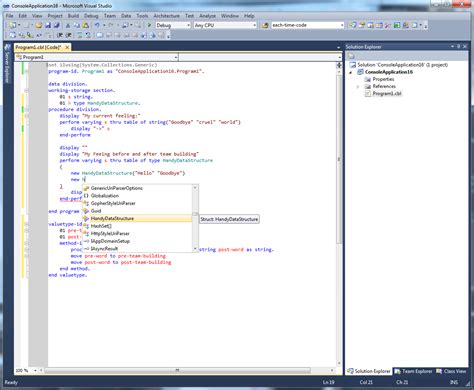
Task: Open the Any CPU platform dropdown
Action: point(254,25)
